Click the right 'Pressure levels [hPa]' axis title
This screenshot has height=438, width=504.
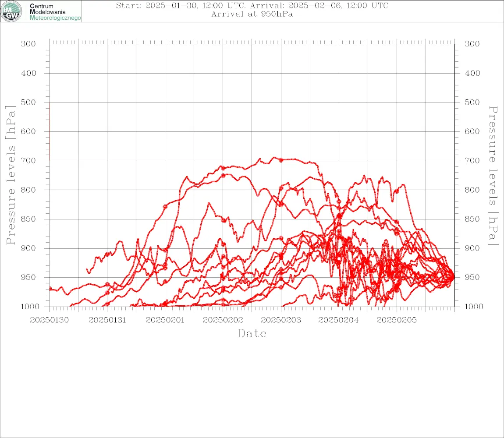[493, 176]
